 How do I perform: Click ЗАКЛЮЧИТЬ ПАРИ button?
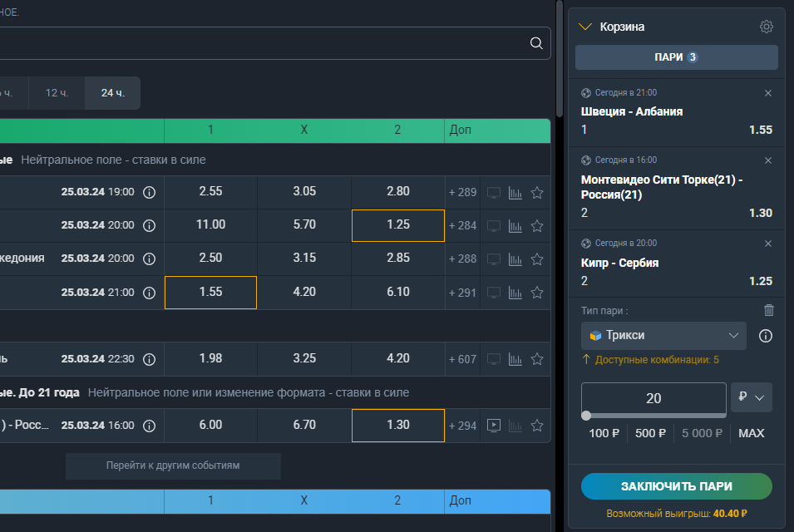click(677, 486)
